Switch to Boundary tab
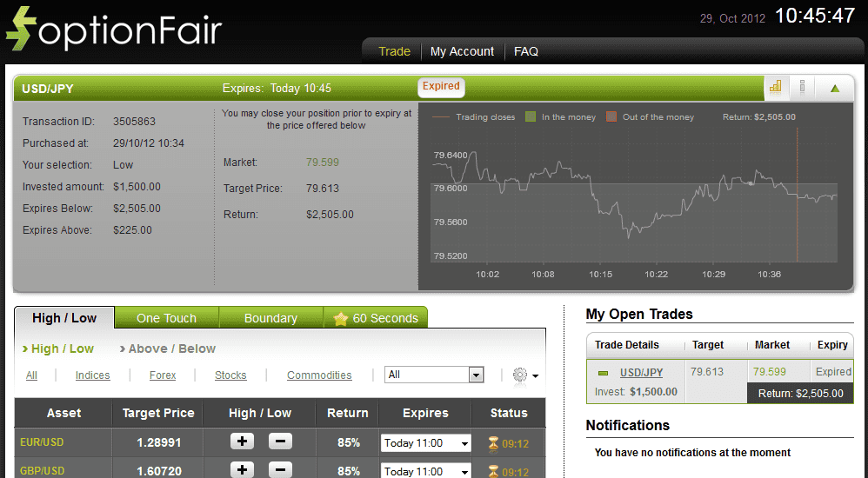This screenshot has height=478, width=868. click(270, 318)
